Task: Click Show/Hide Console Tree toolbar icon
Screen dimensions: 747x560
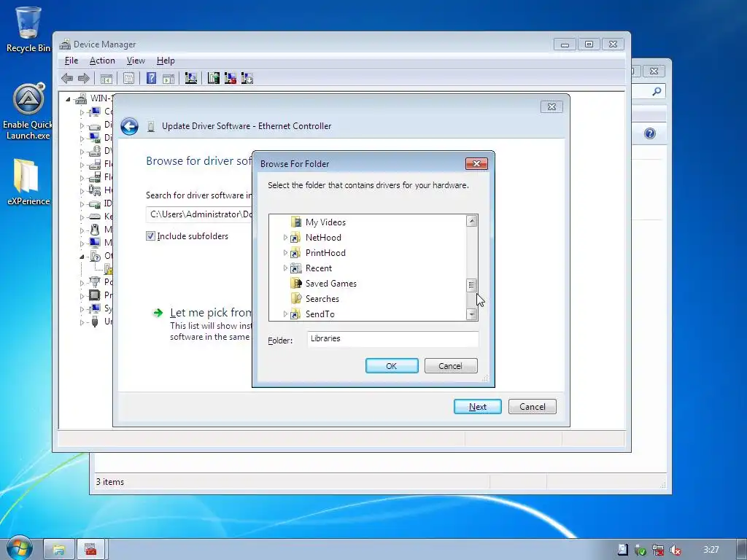Action: (107, 78)
